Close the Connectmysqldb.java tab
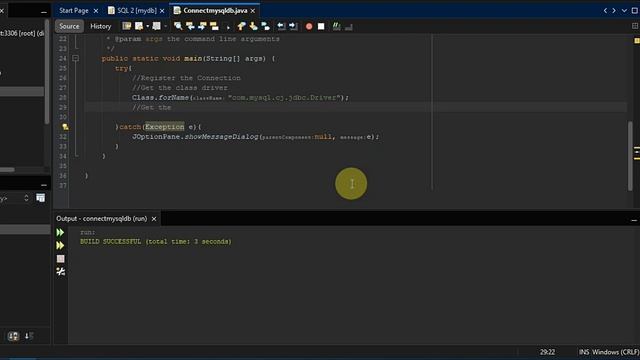640x360 pixels. click(253, 11)
